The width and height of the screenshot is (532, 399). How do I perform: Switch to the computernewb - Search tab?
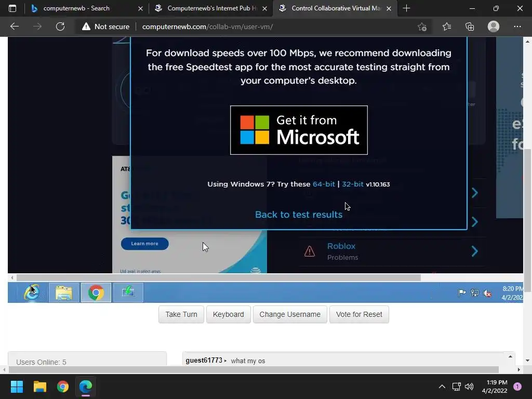[x=87, y=8]
